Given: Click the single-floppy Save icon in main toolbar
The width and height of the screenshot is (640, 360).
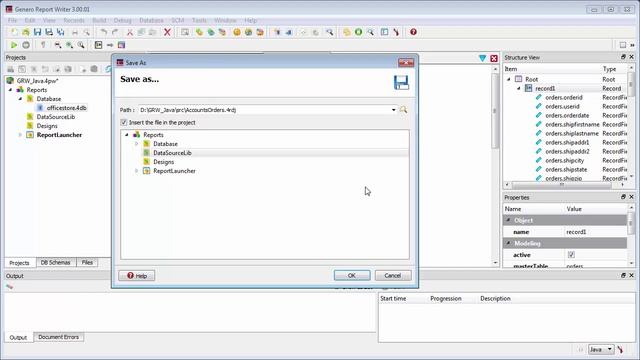Looking at the screenshot, I should point(38,32).
